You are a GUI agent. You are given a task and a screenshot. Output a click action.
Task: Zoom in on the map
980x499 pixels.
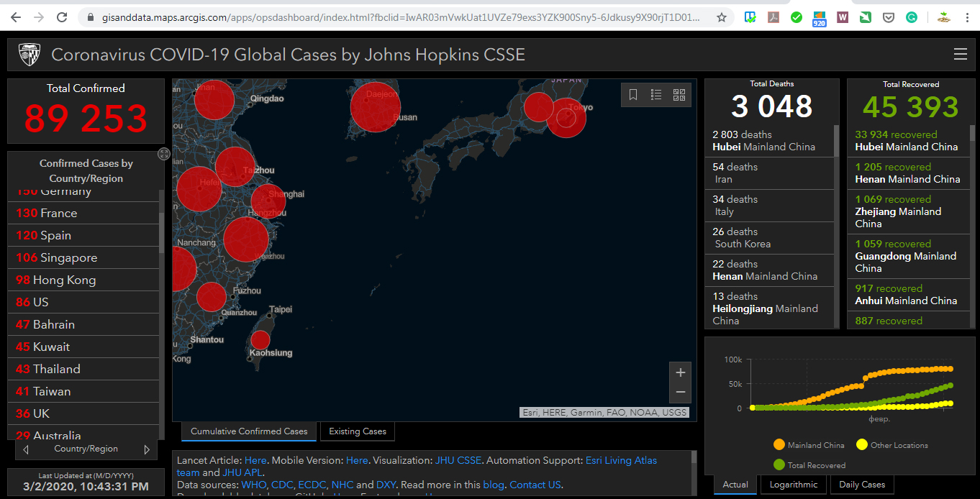680,372
